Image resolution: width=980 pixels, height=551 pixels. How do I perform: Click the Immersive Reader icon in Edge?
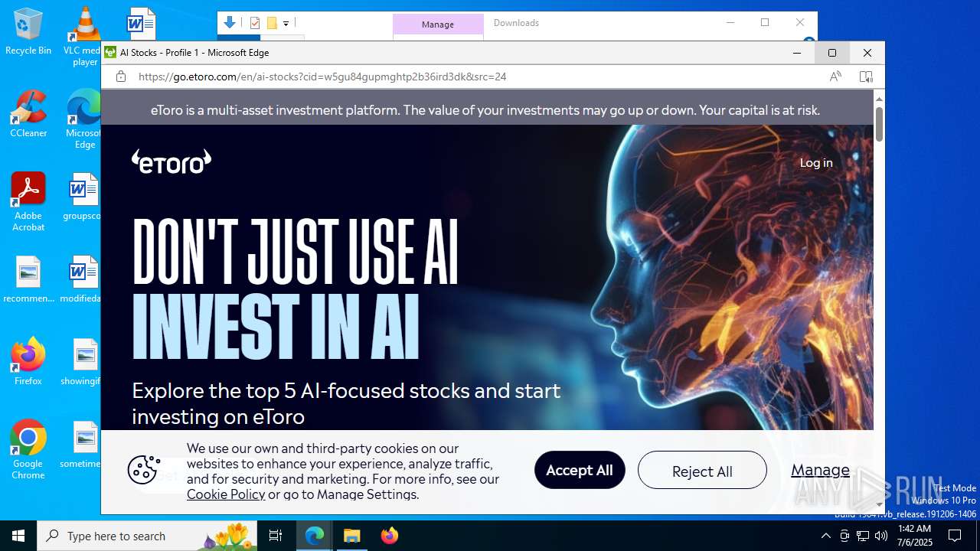tap(866, 77)
